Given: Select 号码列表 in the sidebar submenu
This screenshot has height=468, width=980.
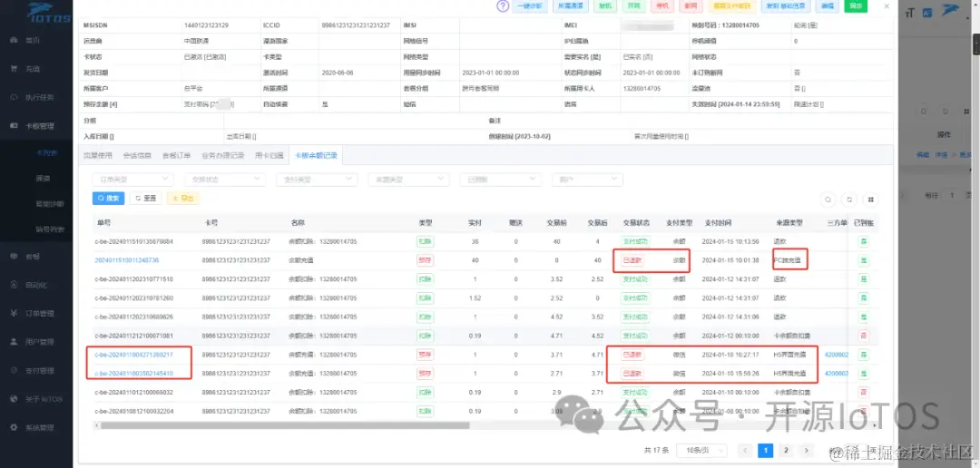Looking at the screenshot, I should pyautogui.click(x=50, y=229).
